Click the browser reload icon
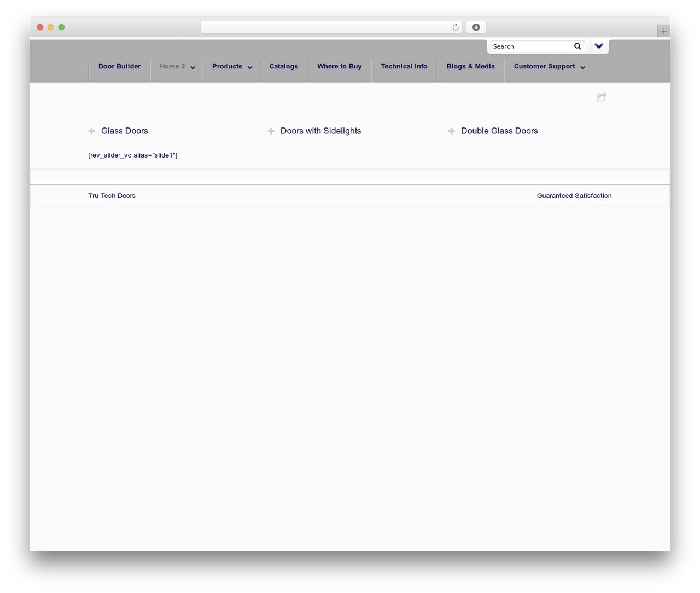Image resolution: width=700 pixels, height=593 pixels. pyautogui.click(x=456, y=27)
